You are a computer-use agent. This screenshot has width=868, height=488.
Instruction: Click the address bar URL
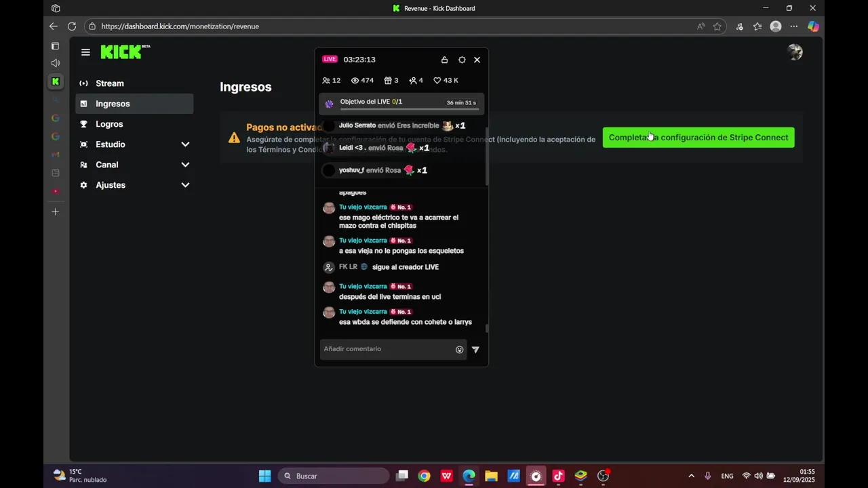click(x=180, y=26)
